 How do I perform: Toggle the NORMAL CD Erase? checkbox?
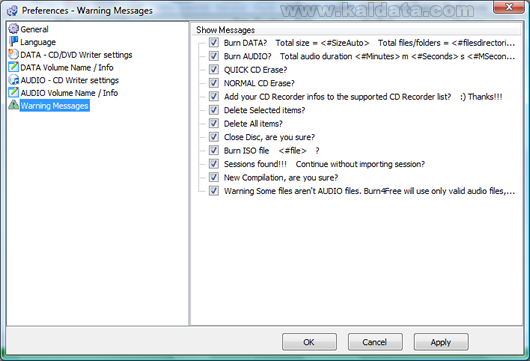(213, 83)
